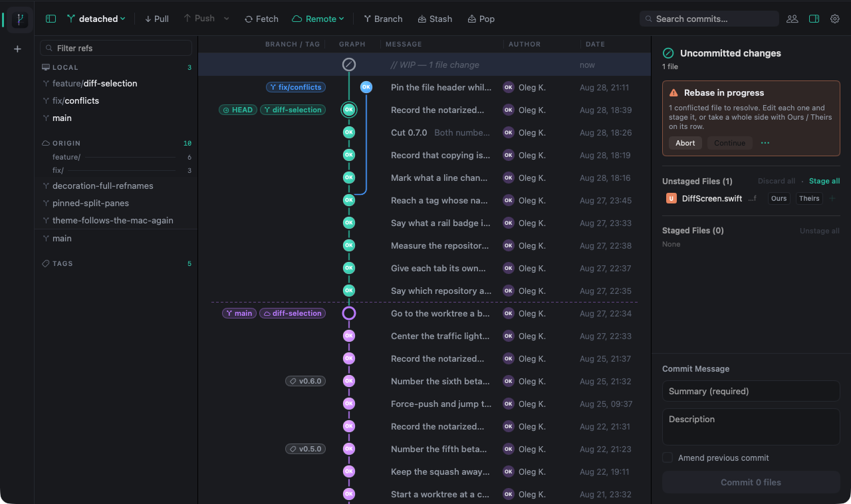Select the 'Force-push and jump t...' commit
Image resolution: width=851 pixels, height=504 pixels.
coord(424,404)
